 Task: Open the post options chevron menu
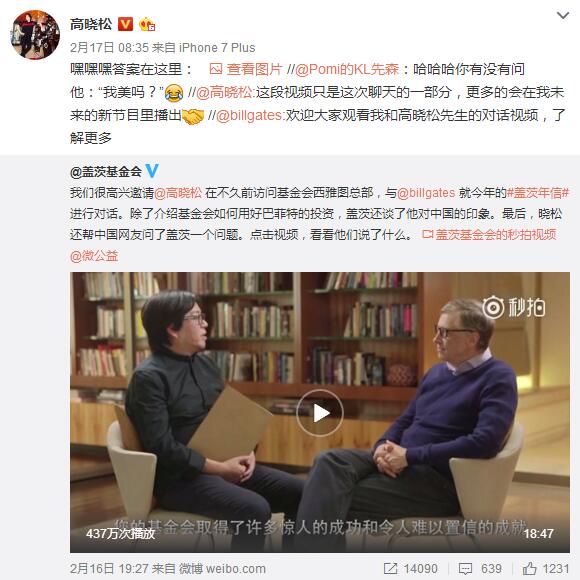[563, 16]
